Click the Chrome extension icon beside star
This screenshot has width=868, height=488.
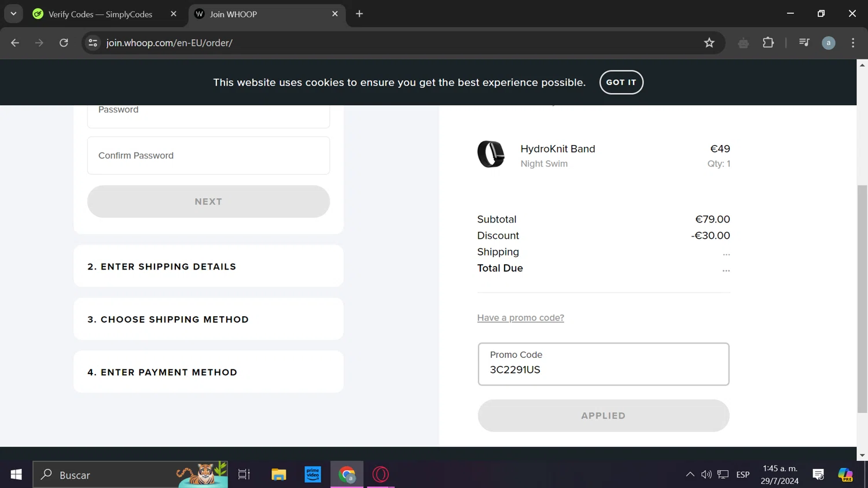744,43
